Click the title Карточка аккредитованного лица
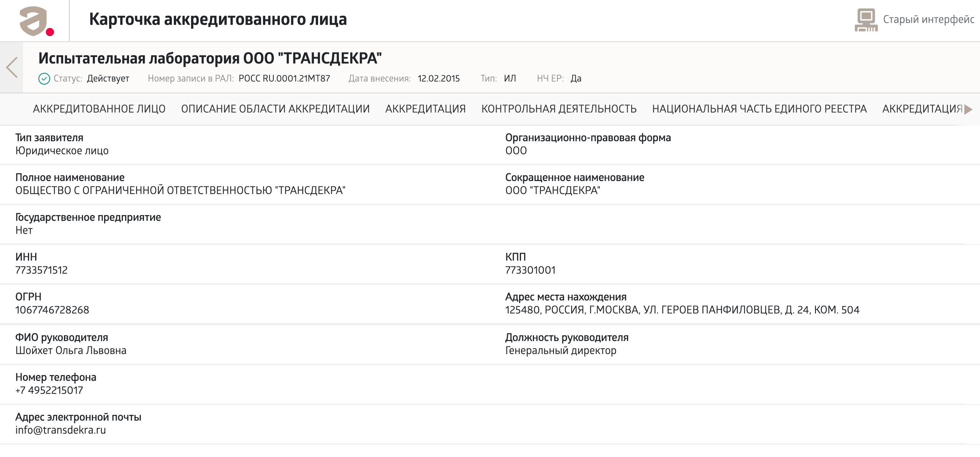The image size is (980, 457). coord(218,19)
